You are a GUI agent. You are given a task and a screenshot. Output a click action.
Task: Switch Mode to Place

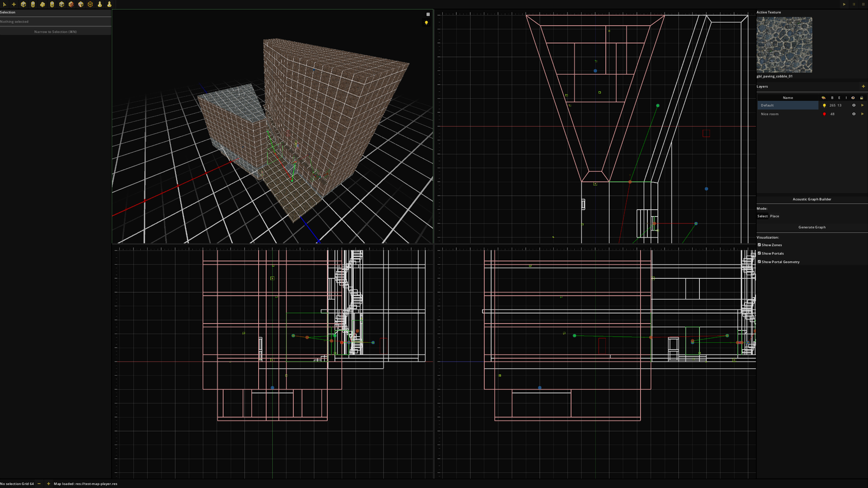(x=775, y=216)
